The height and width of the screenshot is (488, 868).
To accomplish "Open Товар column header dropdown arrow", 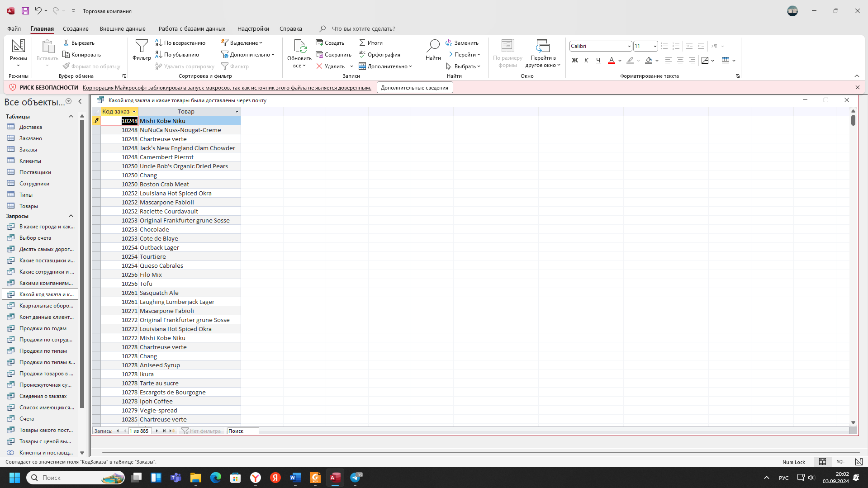I will pyautogui.click(x=237, y=112).
